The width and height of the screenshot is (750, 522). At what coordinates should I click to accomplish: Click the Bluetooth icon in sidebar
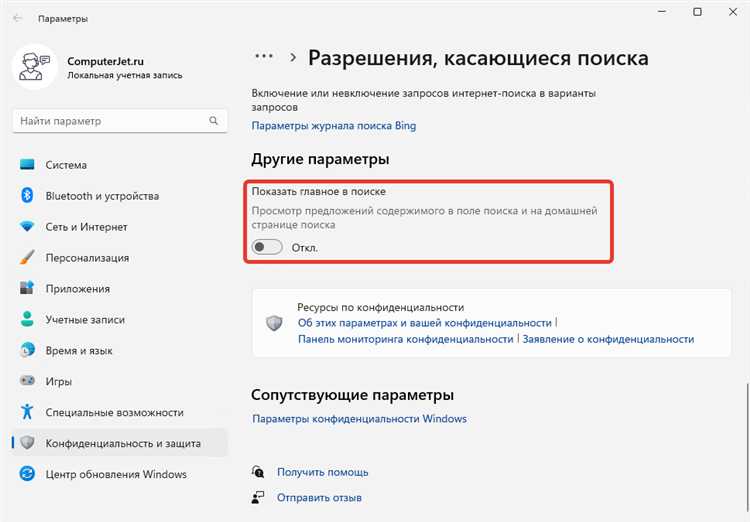27,195
